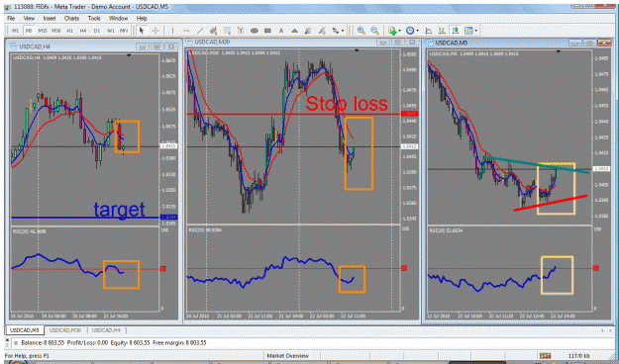Viewport: 619px width, 364px height.
Task: Switch timeframe to MN
Action: tap(124, 31)
